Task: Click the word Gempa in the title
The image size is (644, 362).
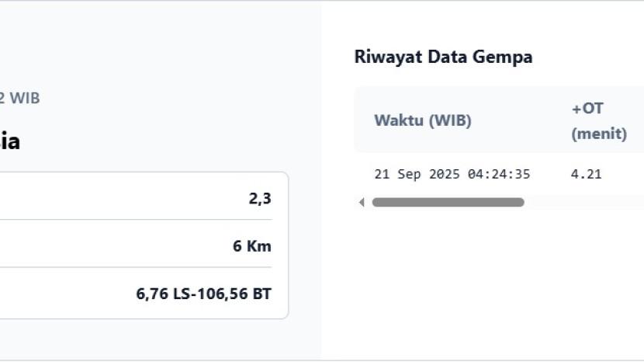Action: [504, 57]
